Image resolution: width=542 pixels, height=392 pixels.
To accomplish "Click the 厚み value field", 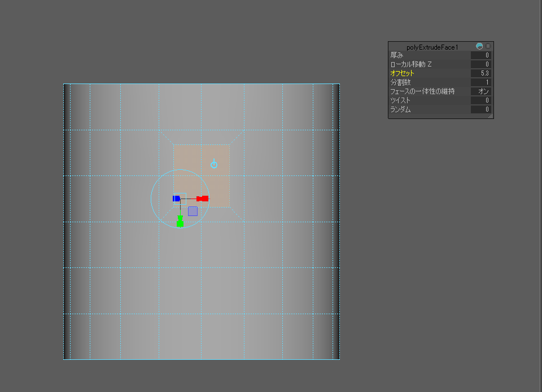I will (x=481, y=55).
